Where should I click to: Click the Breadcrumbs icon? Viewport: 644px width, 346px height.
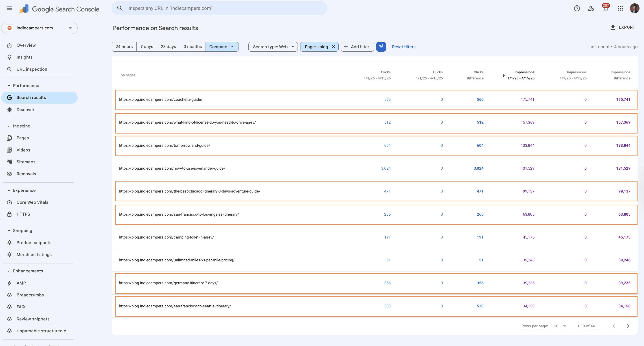9,295
